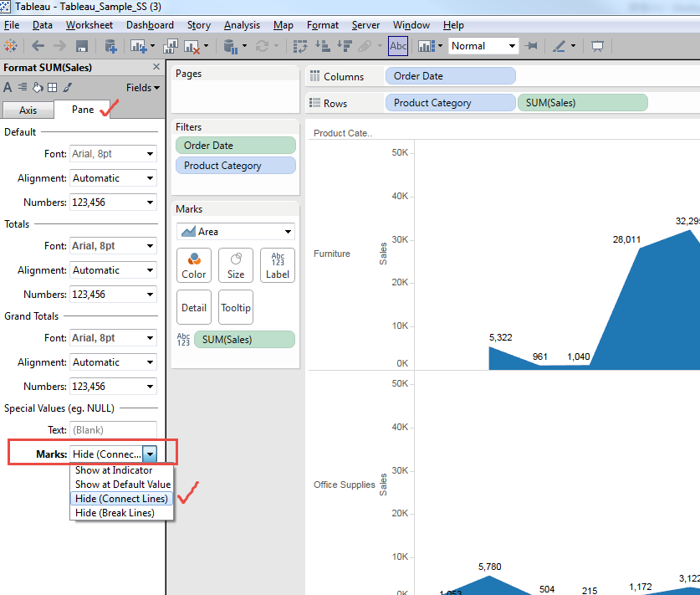This screenshot has width=700, height=595.
Task: Select the Borders grid format icon
Action: point(52,87)
